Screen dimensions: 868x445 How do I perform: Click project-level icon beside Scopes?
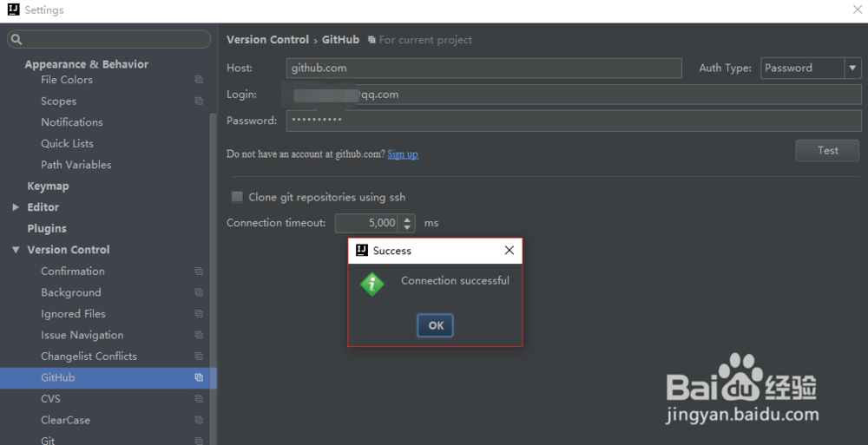click(199, 101)
